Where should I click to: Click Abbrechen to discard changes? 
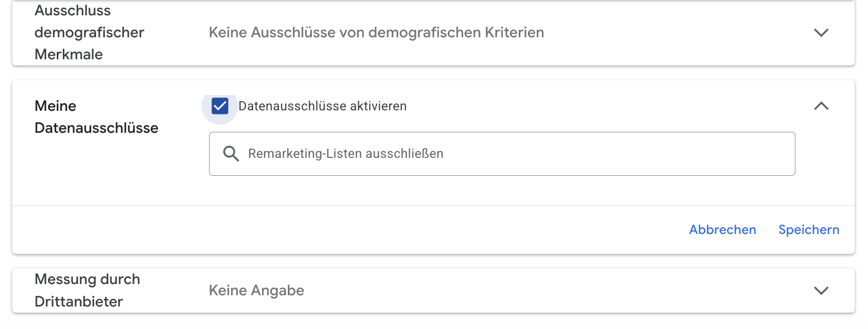point(722,230)
